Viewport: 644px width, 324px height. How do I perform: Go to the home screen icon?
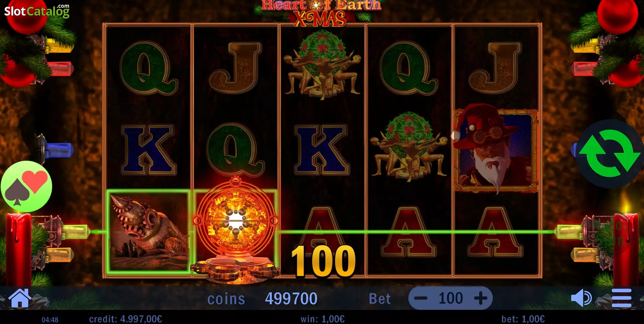click(x=20, y=298)
